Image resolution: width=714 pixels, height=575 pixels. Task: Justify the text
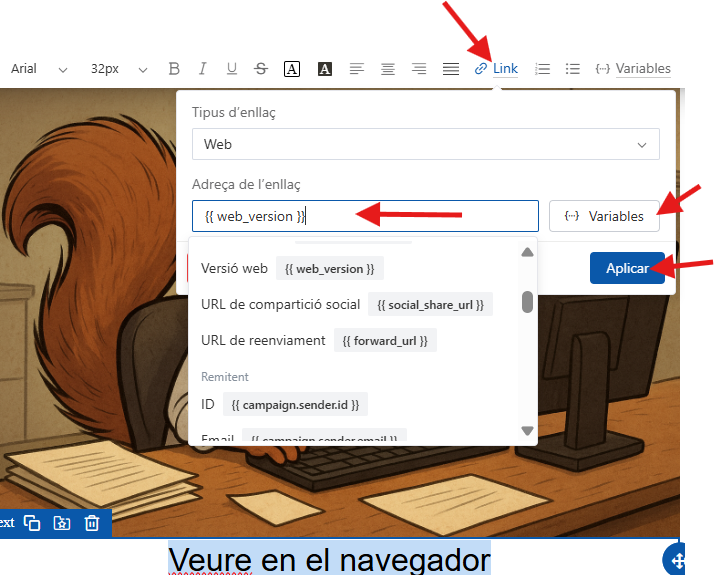[x=451, y=69]
